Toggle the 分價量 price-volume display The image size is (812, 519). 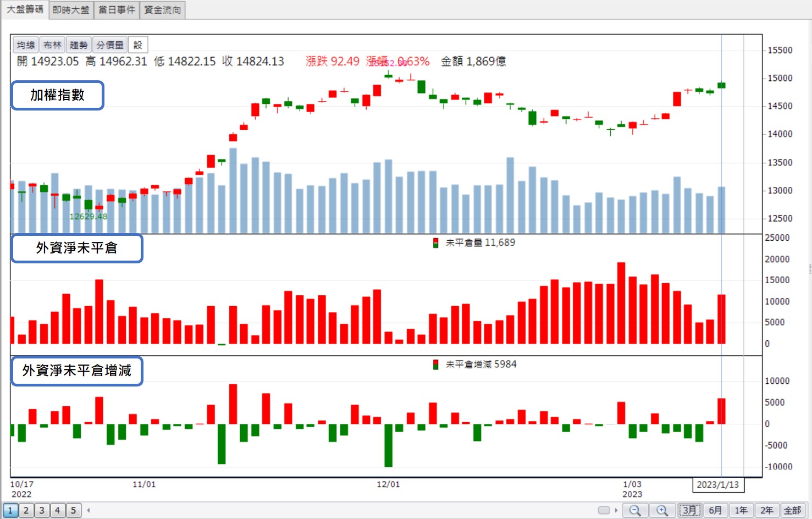110,45
